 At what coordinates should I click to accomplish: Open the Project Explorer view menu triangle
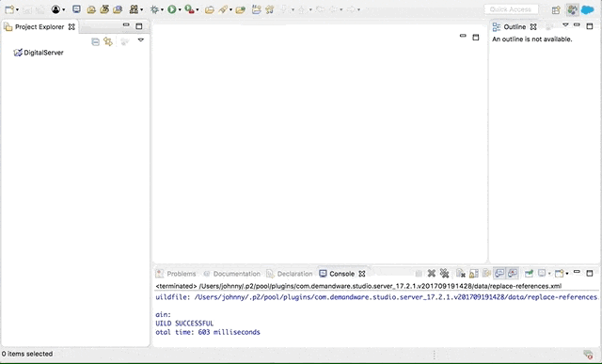[x=141, y=40]
